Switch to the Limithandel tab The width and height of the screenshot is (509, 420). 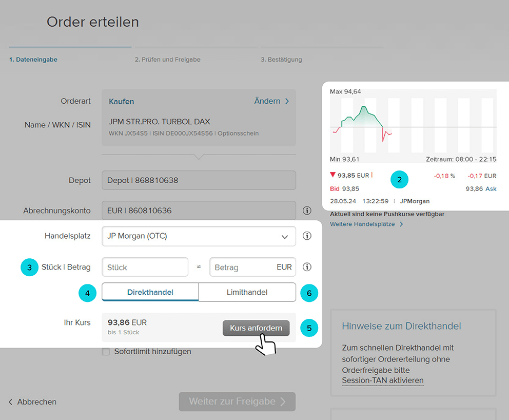[247, 292]
